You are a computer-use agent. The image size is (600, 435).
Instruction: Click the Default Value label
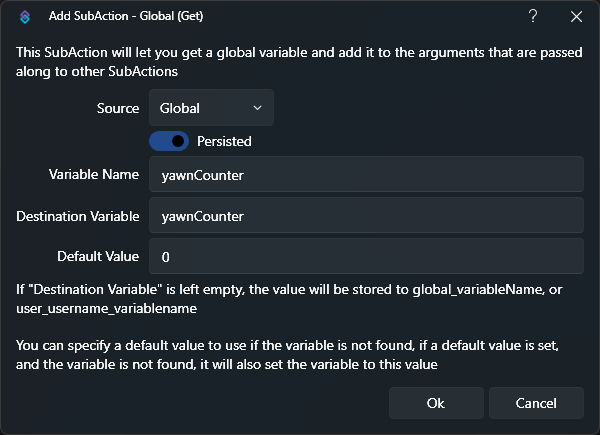click(x=97, y=256)
